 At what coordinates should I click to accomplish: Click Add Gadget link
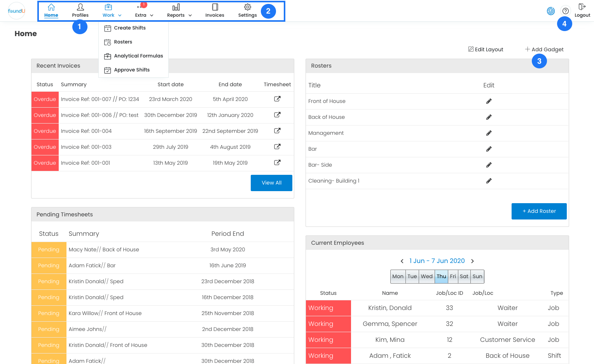pos(544,49)
